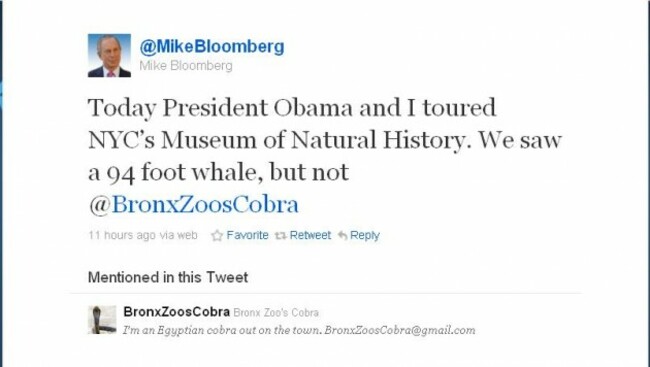Click the gray Mike Bloomberg display name

pos(186,66)
